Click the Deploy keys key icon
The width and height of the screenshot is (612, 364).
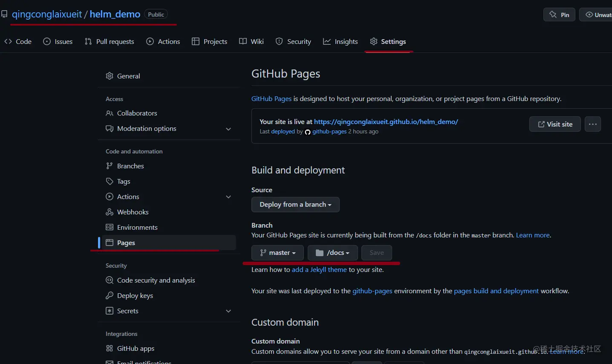pos(110,295)
